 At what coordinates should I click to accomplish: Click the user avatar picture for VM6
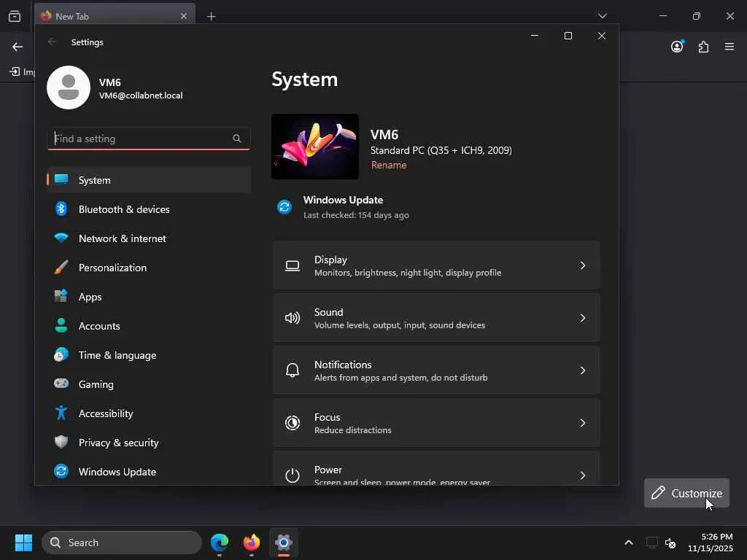(69, 87)
